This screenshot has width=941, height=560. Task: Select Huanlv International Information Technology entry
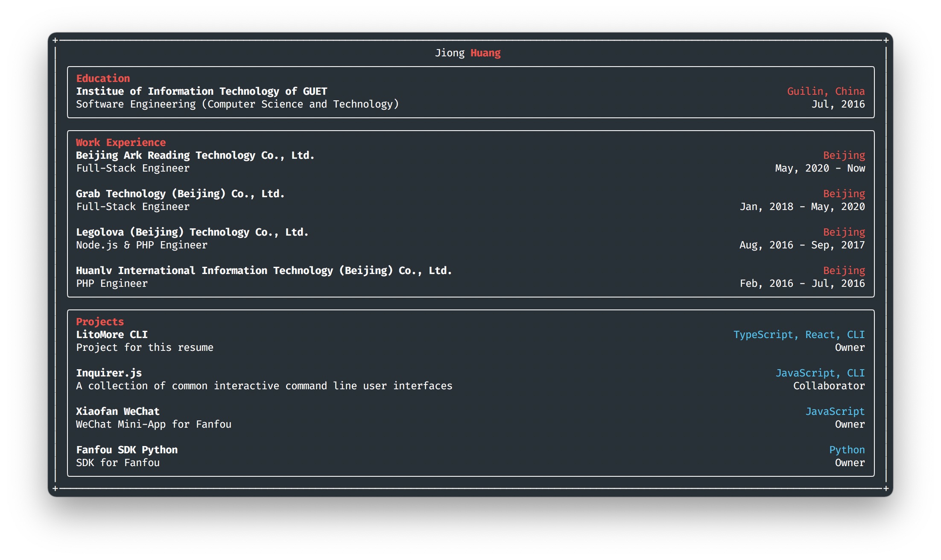264,271
